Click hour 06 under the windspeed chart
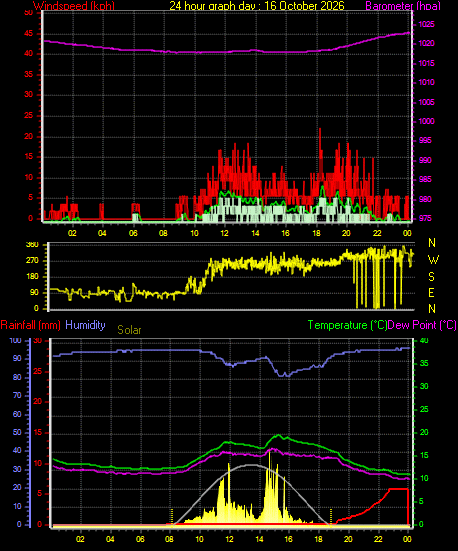Image resolution: width=458 pixels, height=551 pixels. click(x=133, y=233)
